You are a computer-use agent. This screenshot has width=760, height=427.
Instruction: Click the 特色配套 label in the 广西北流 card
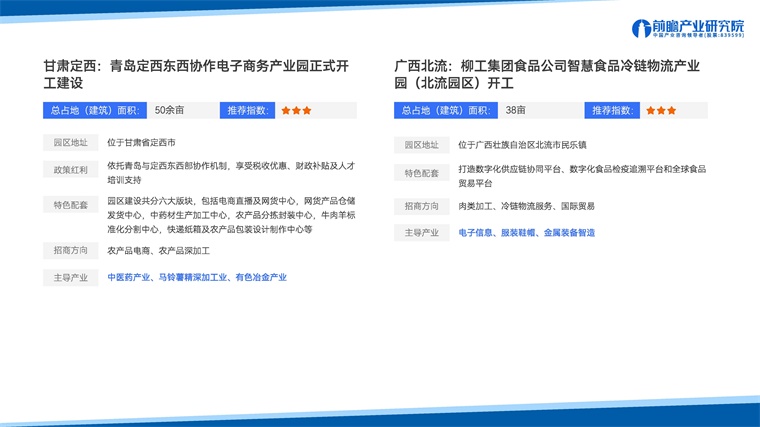pyautogui.click(x=422, y=173)
